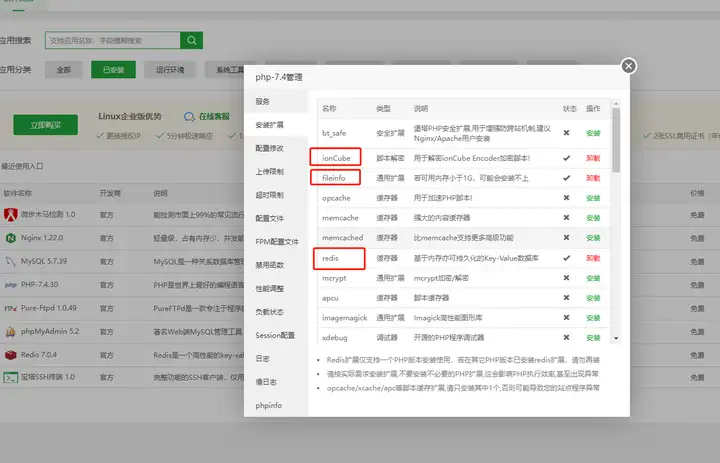Image resolution: width=720 pixels, height=463 pixels.
Task: Click status cross mark for bt_safe
Action: coord(567,133)
